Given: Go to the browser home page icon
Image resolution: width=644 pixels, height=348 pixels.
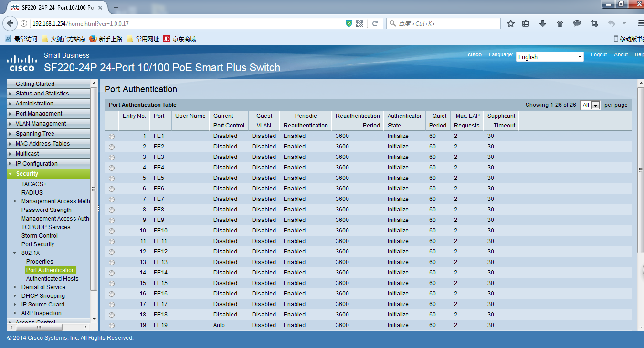Looking at the screenshot, I should tap(560, 23).
